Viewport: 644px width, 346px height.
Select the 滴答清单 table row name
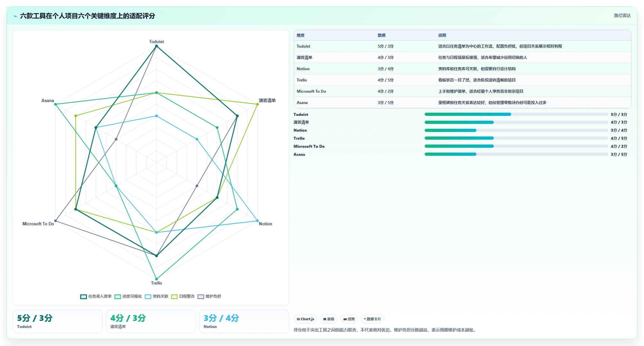[x=304, y=58]
